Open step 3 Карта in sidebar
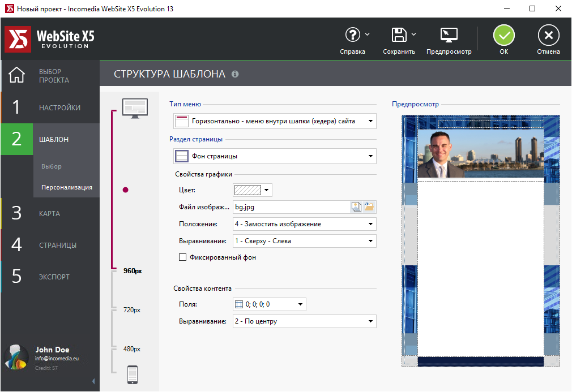 50,214
